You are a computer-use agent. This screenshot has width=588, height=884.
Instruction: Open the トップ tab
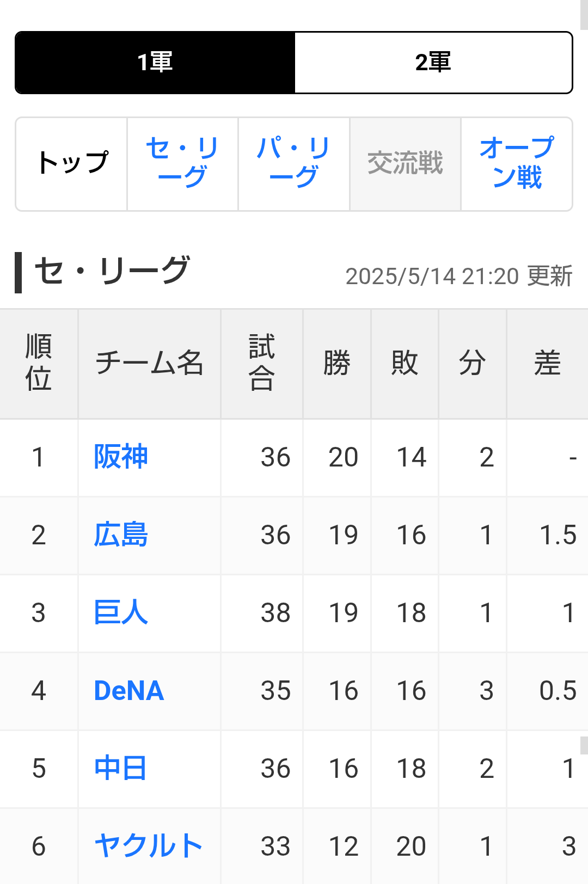pyautogui.click(x=72, y=164)
